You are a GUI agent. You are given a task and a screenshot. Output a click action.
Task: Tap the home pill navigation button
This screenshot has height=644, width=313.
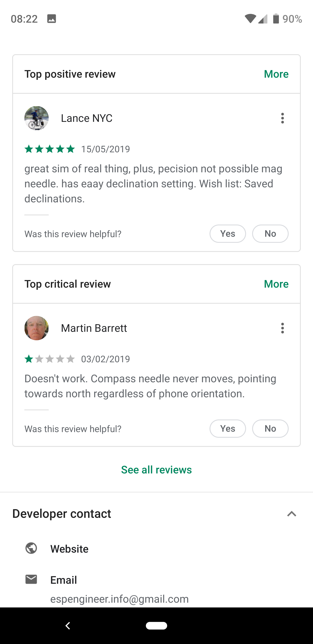coord(156,626)
